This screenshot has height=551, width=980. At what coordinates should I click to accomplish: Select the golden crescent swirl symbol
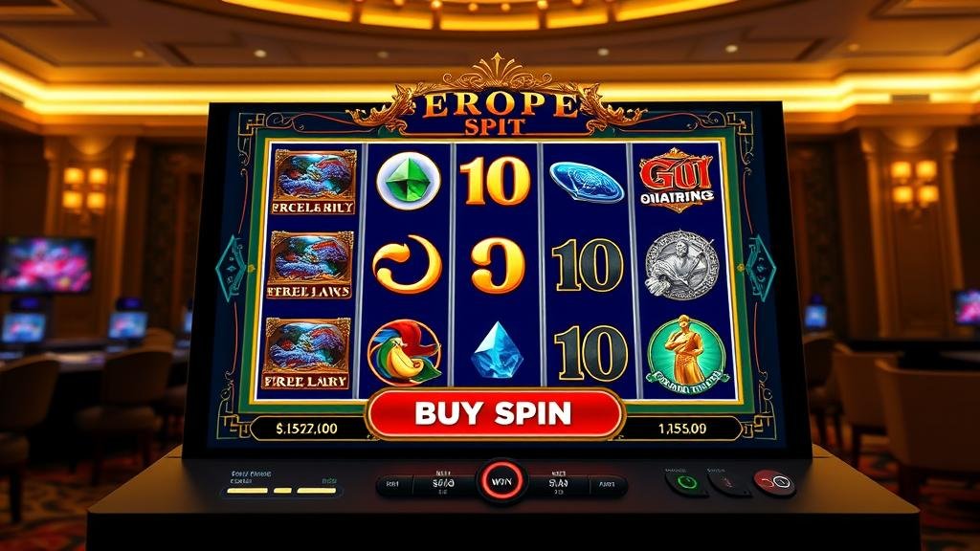(407, 265)
